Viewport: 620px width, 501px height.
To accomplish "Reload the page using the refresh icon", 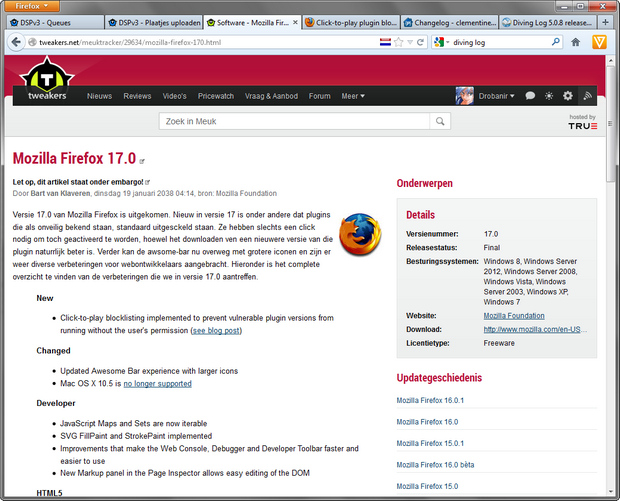I will coord(420,42).
